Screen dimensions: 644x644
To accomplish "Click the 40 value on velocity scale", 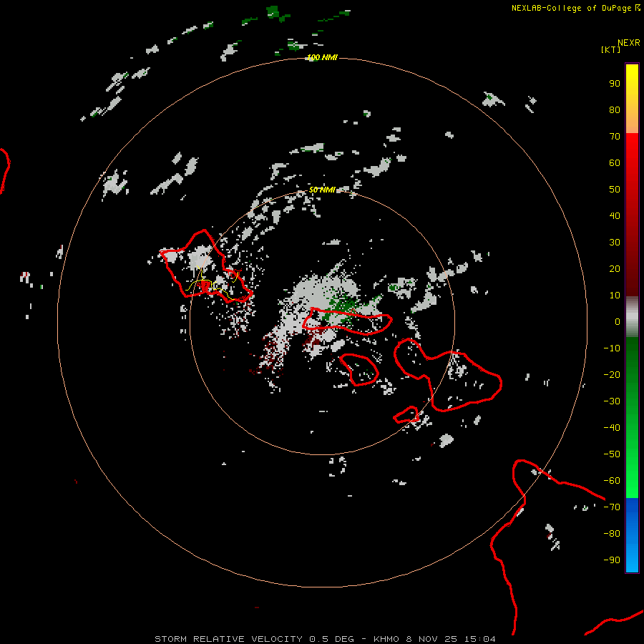I will pyautogui.click(x=615, y=216).
